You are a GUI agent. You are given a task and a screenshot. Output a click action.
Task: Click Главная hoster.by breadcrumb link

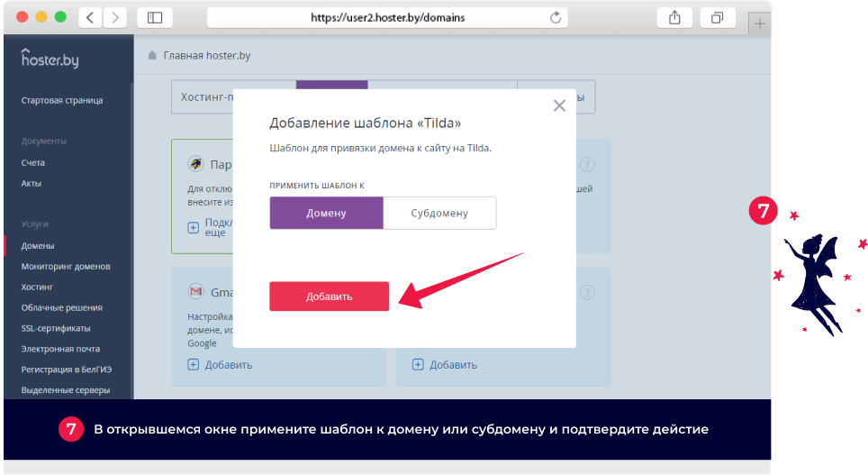coord(207,55)
